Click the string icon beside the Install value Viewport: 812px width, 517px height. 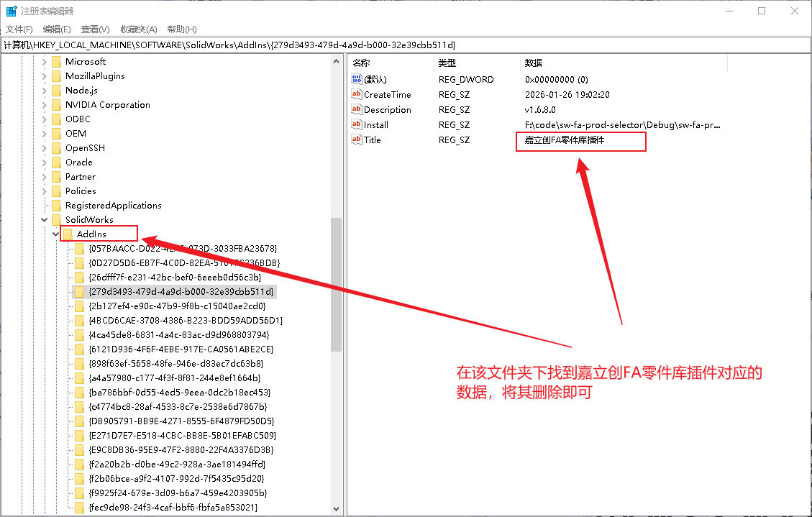(356, 124)
